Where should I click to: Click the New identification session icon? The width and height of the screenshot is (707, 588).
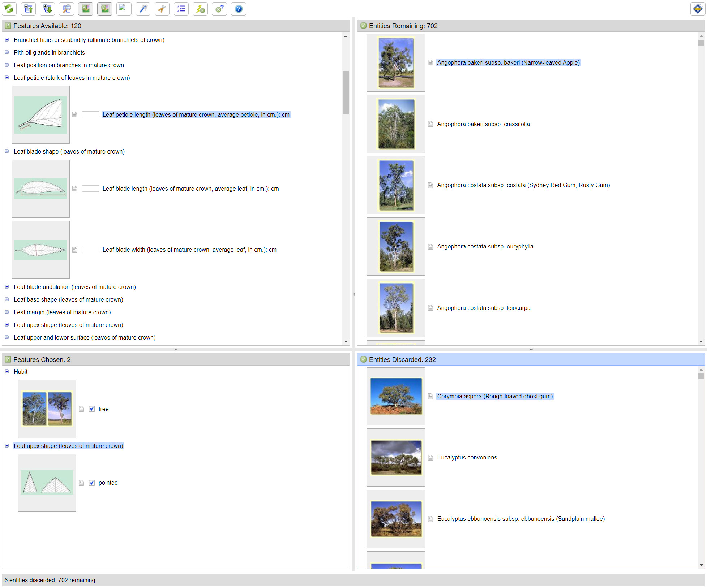(10, 9)
